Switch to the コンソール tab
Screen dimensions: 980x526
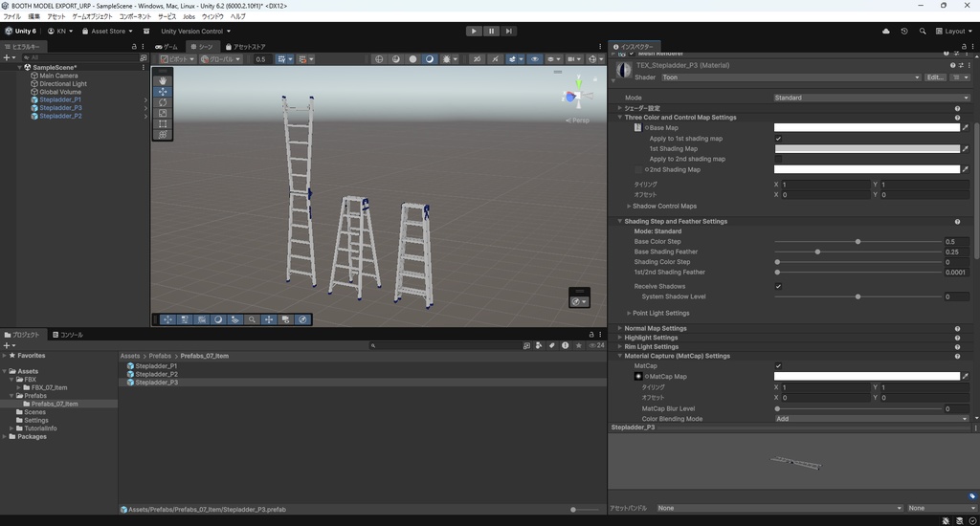pos(68,335)
